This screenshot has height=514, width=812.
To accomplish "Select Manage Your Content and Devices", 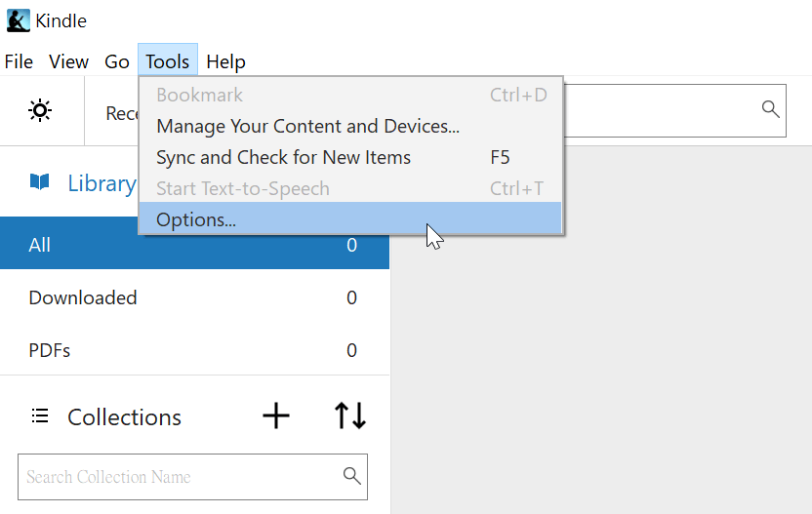I will pyautogui.click(x=350, y=126).
